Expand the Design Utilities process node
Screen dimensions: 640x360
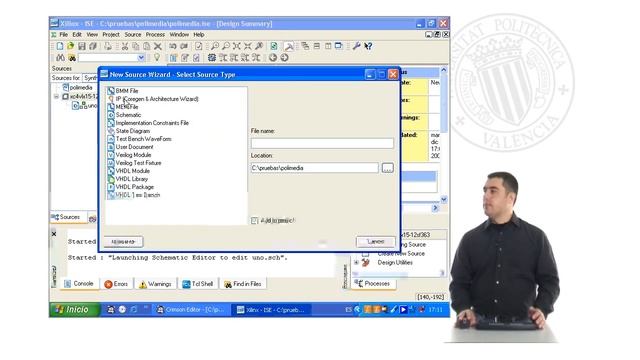pos(356,262)
